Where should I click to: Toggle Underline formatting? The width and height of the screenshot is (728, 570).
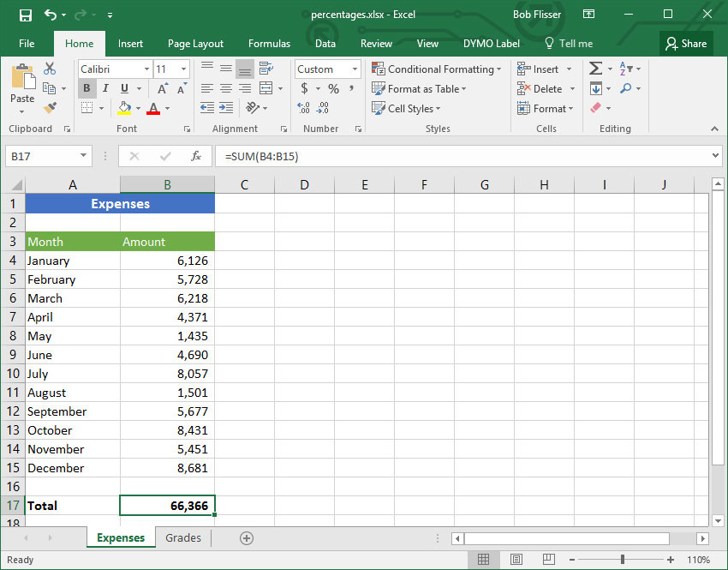124,88
